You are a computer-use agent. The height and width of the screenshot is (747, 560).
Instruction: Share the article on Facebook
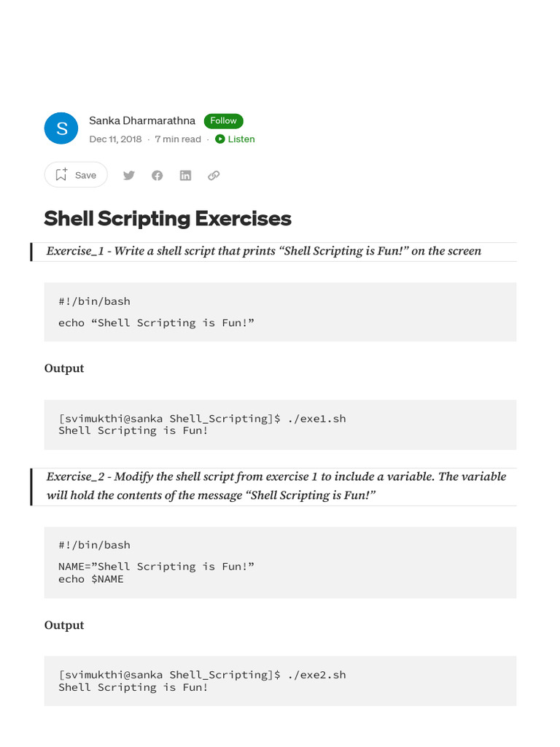click(x=157, y=175)
